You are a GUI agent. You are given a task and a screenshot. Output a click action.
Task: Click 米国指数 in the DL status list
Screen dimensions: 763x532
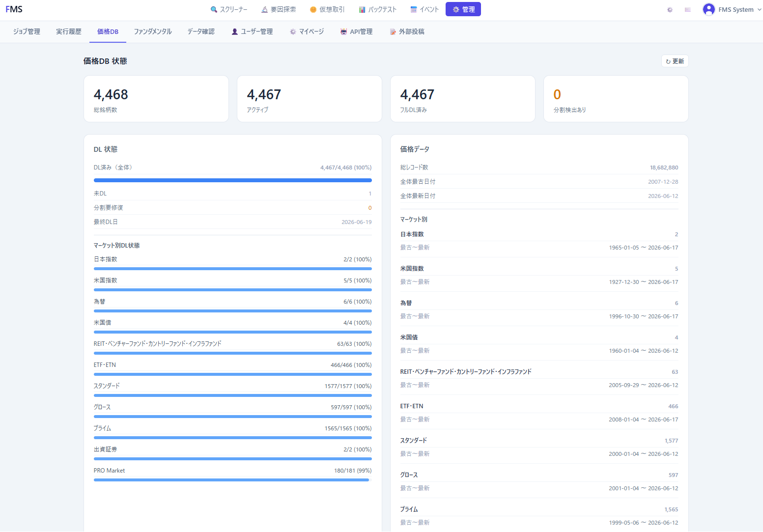click(x=106, y=280)
